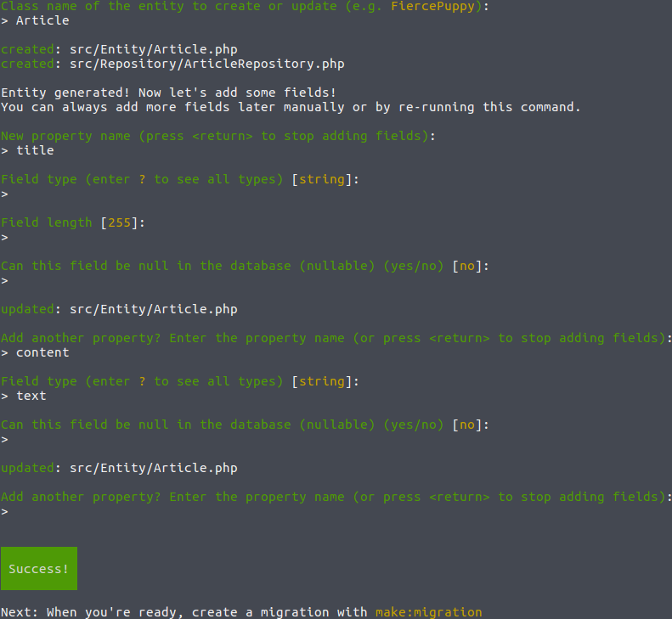This screenshot has height=619, width=672.
Task: Click the '[255]' field length default
Action: tap(120, 222)
